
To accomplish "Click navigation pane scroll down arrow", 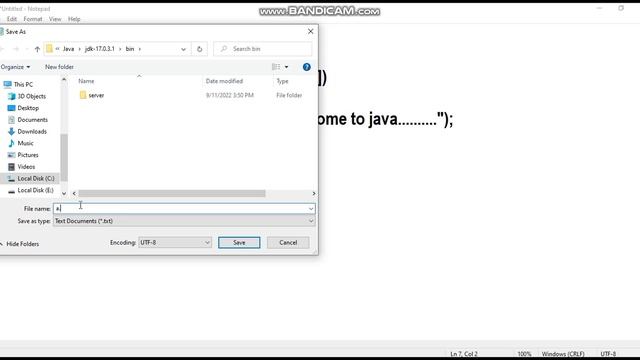I will pos(64,193).
